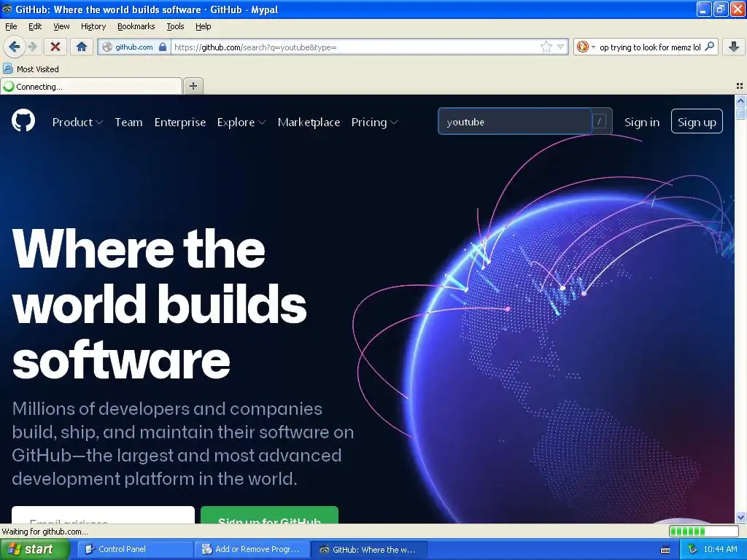Open the GitHub Octocat logo

(x=23, y=121)
